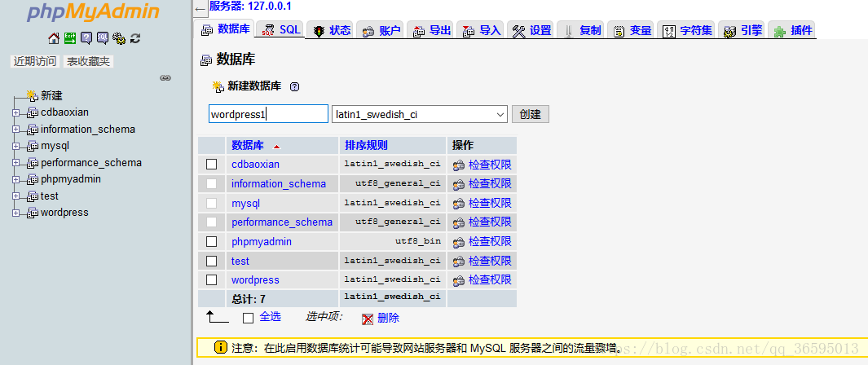Image resolution: width=868 pixels, height=365 pixels.
Task: Check the 全选 select-all checkbox
Action: [249, 318]
